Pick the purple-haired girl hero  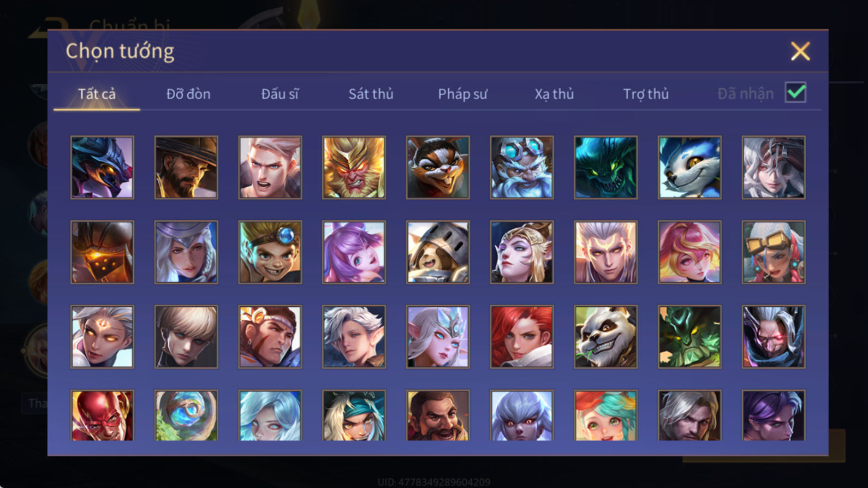[354, 252]
